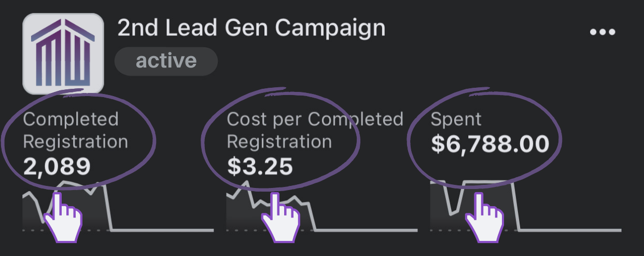Image resolution: width=644 pixels, height=256 pixels.
Task: Click the Spent metric label
Action: click(456, 120)
